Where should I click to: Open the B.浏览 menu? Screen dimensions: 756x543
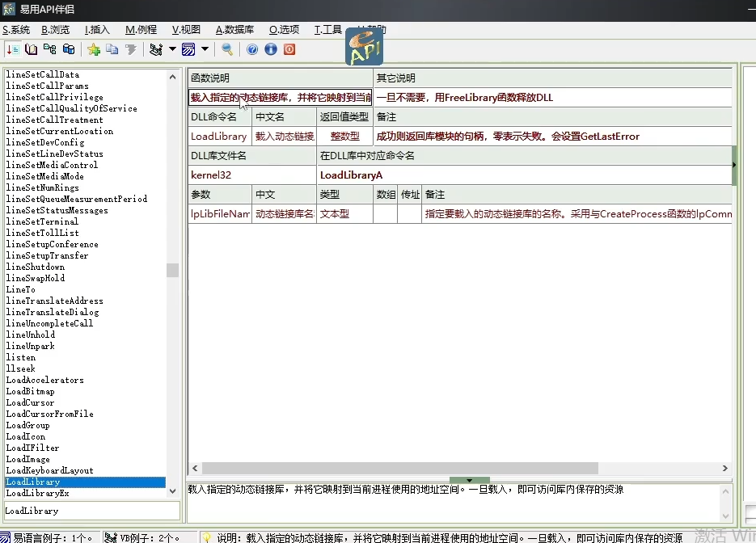pyautogui.click(x=56, y=30)
